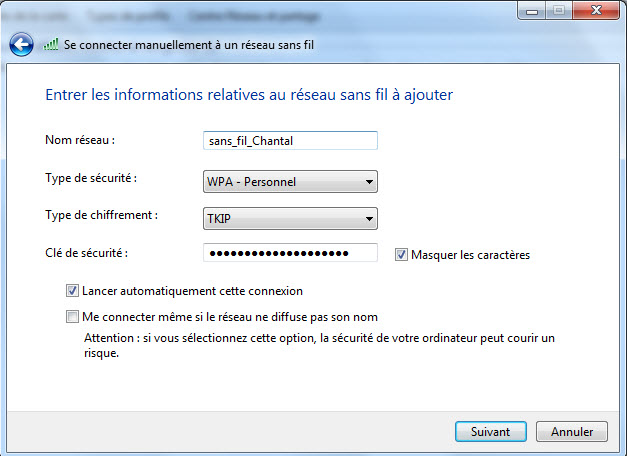Open the Type de sécurité dropdown
The width and height of the screenshot is (627, 456).
(289, 182)
